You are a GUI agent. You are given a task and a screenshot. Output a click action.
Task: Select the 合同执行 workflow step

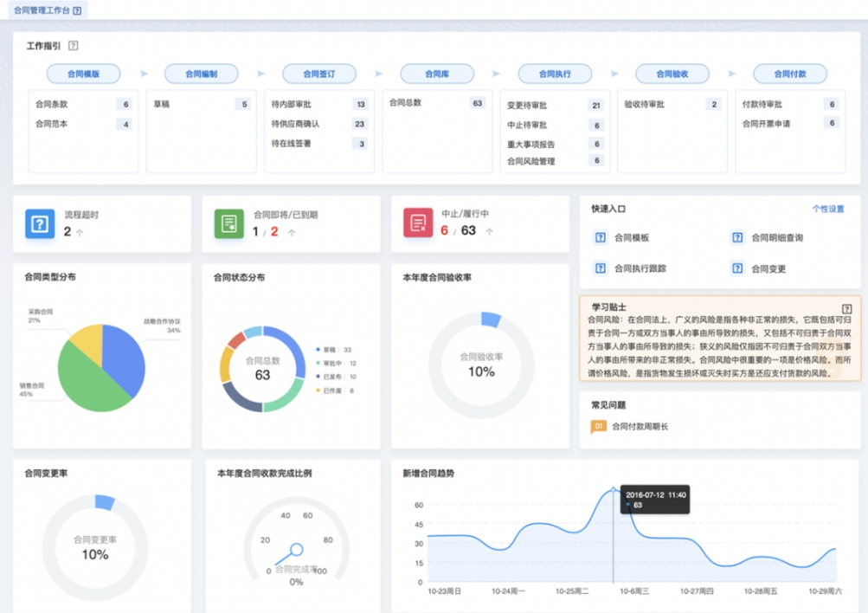click(555, 74)
